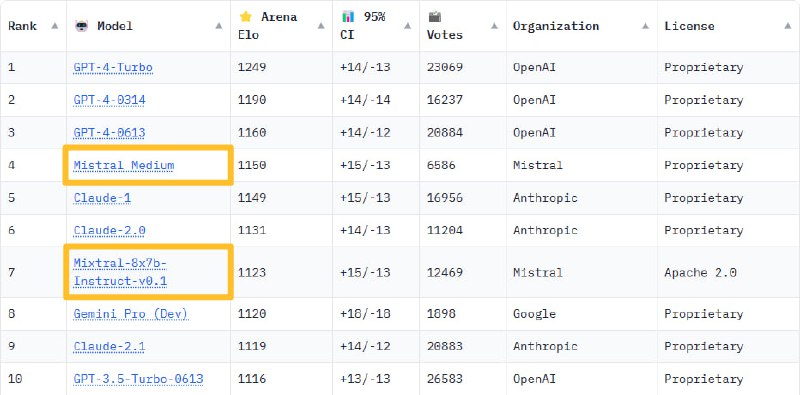This screenshot has height=395, width=800.
Task: Sort by Arena Elo using its arrow
Action: pos(320,26)
